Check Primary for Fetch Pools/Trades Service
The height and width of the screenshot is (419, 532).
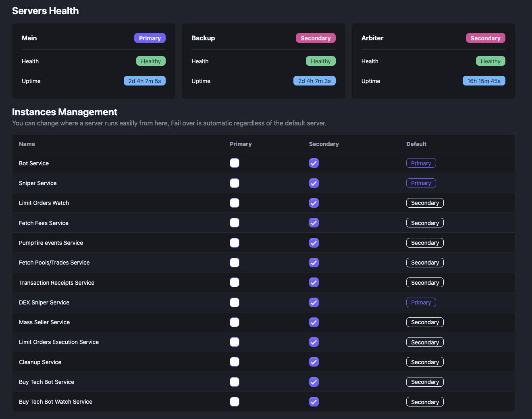(x=235, y=263)
